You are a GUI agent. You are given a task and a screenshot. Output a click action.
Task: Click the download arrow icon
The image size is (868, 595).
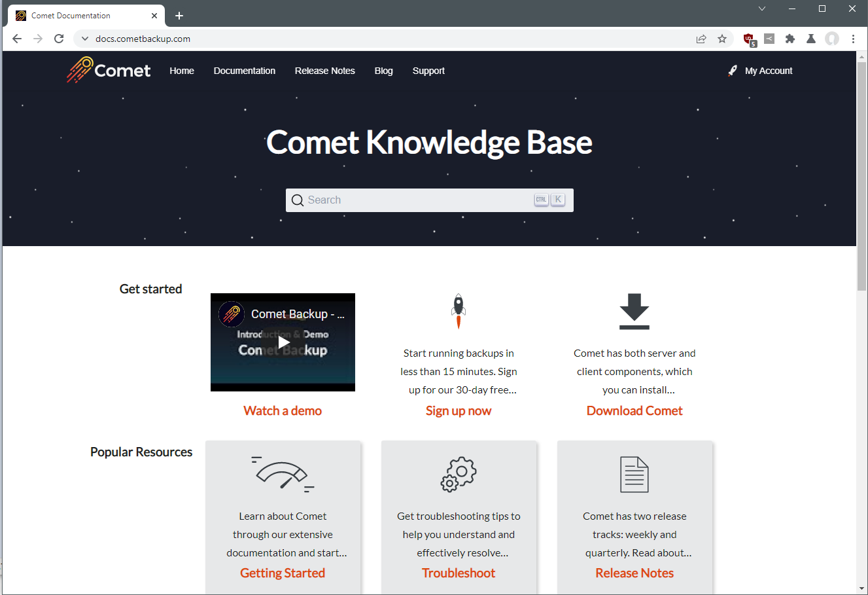pyautogui.click(x=634, y=311)
